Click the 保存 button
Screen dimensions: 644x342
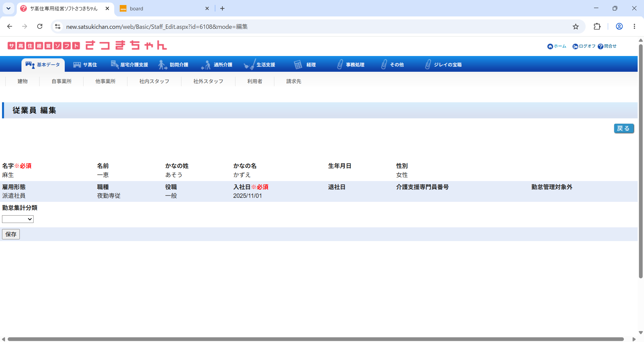11,234
